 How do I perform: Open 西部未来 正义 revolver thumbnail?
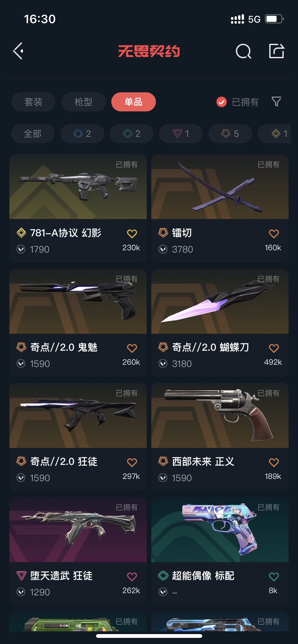(x=220, y=415)
